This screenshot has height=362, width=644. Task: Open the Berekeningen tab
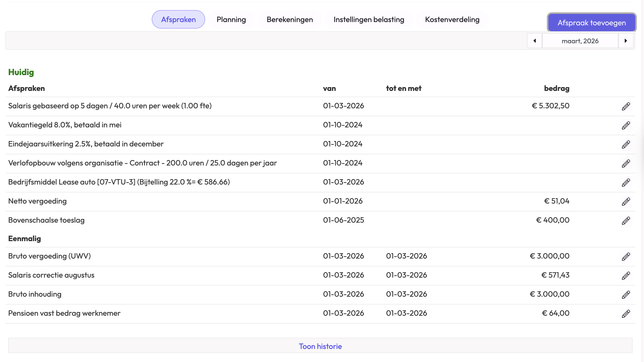pos(290,20)
